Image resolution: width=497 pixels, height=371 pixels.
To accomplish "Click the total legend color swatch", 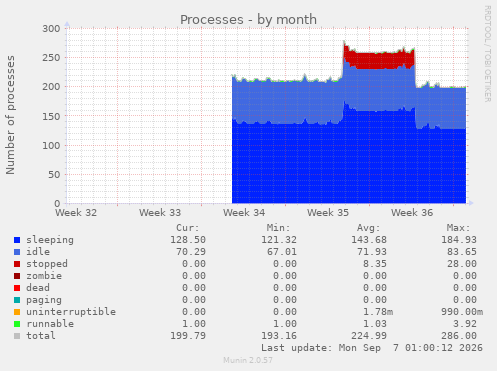I will 17,336.
